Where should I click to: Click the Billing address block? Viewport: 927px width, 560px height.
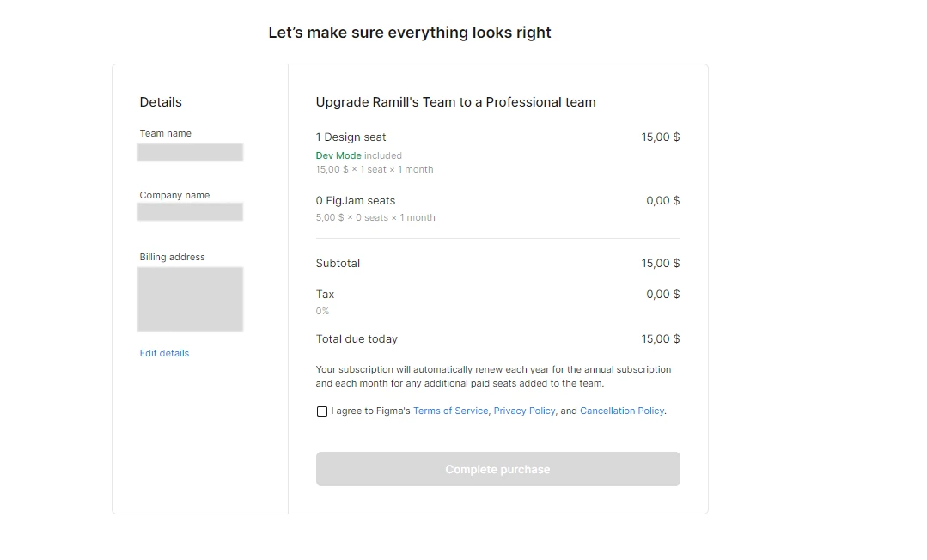coord(191,299)
